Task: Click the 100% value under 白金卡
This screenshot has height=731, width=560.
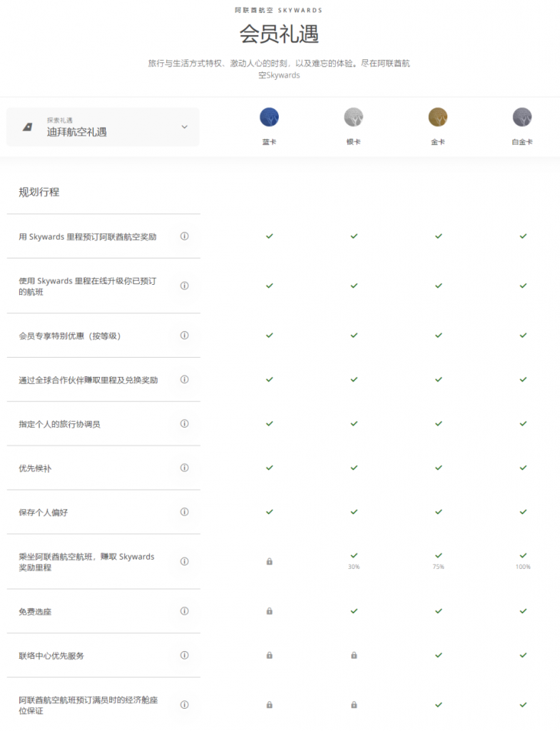Action: pos(523,567)
